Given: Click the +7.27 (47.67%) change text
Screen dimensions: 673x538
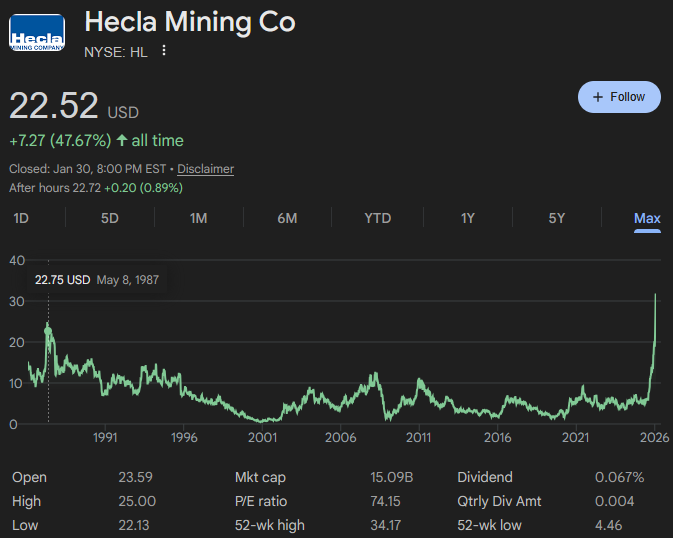Looking at the screenshot, I should (60, 140).
